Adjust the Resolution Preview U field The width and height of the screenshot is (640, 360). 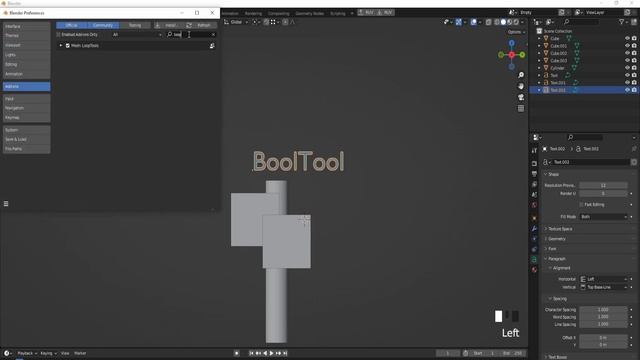[603, 185]
